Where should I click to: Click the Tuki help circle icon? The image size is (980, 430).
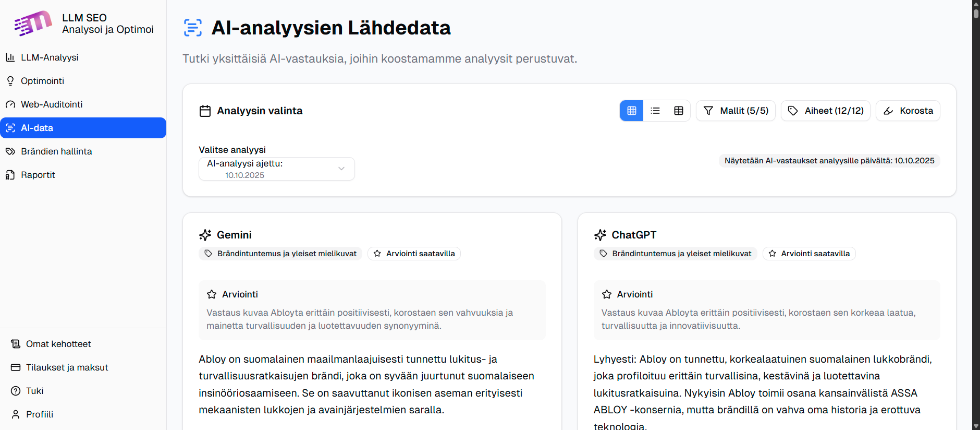16,391
